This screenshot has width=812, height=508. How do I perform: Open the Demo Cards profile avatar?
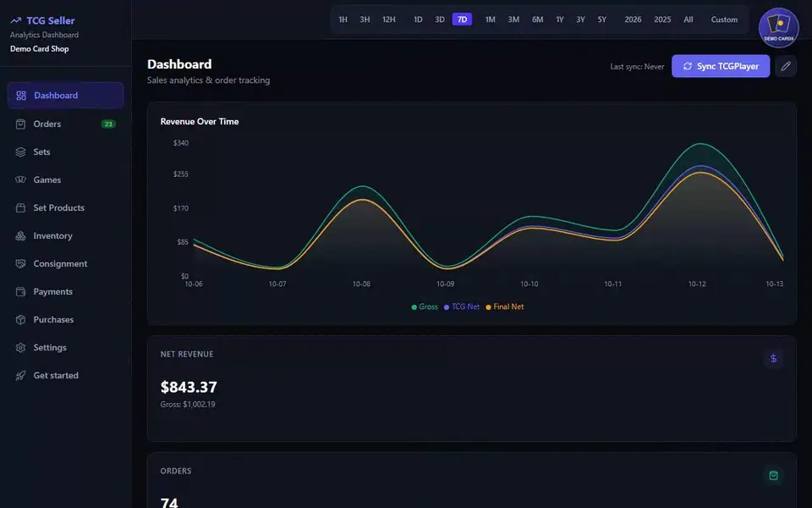tap(779, 28)
